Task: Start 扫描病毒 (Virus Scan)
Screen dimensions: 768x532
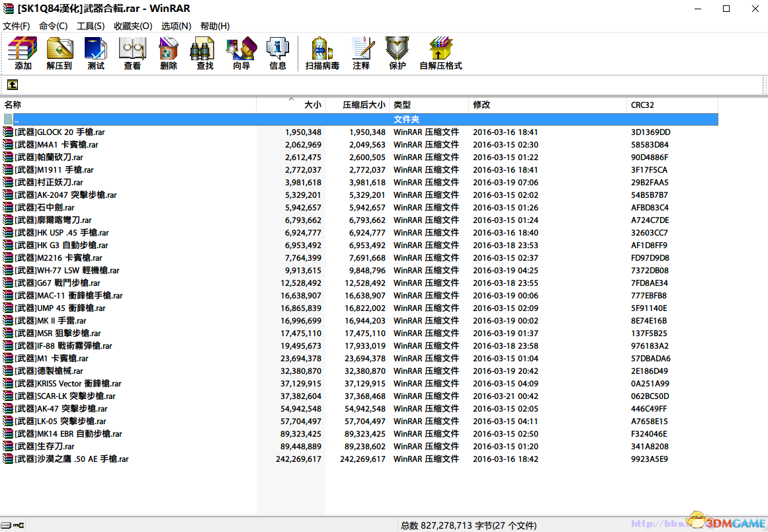Action: point(322,54)
